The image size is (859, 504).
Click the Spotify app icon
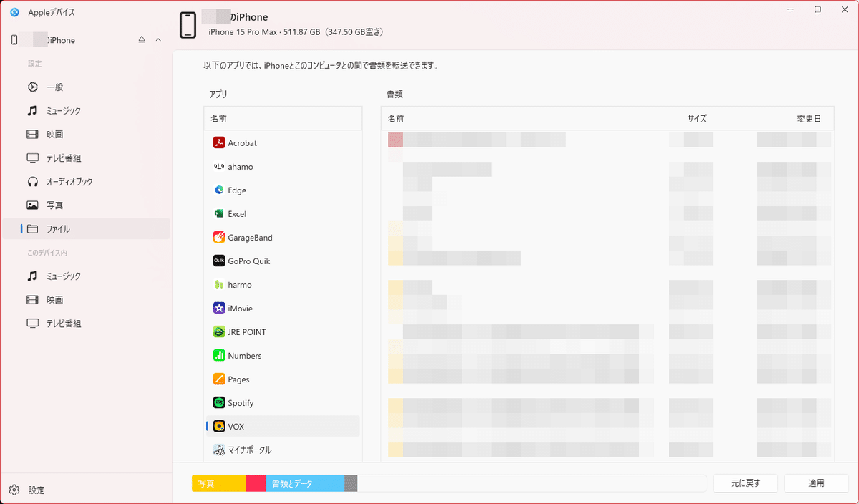(x=219, y=402)
